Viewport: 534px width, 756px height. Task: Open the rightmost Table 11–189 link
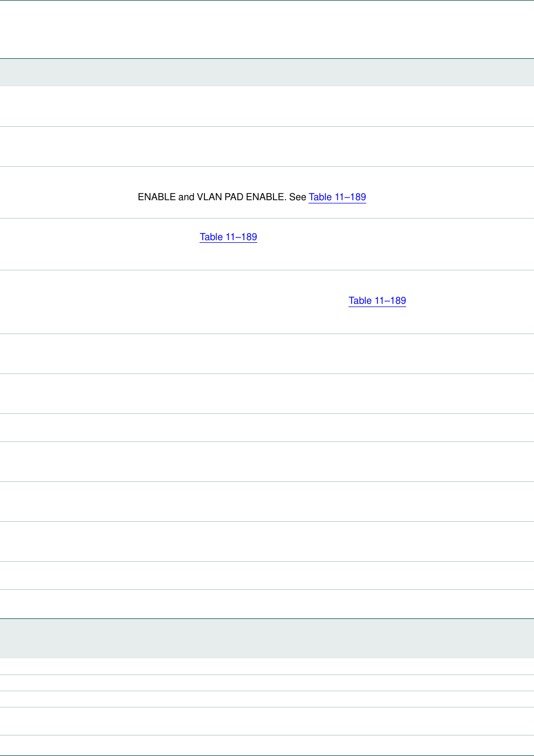[377, 301]
